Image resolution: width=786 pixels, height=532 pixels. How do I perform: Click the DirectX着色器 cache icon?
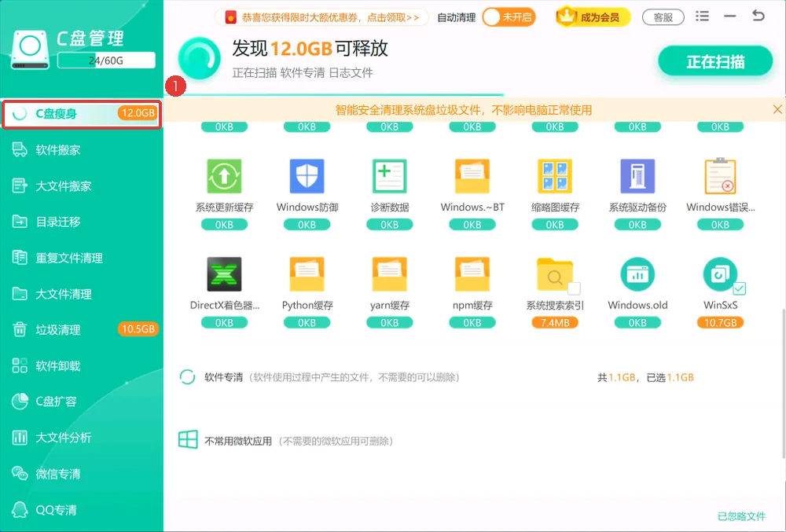click(224, 274)
